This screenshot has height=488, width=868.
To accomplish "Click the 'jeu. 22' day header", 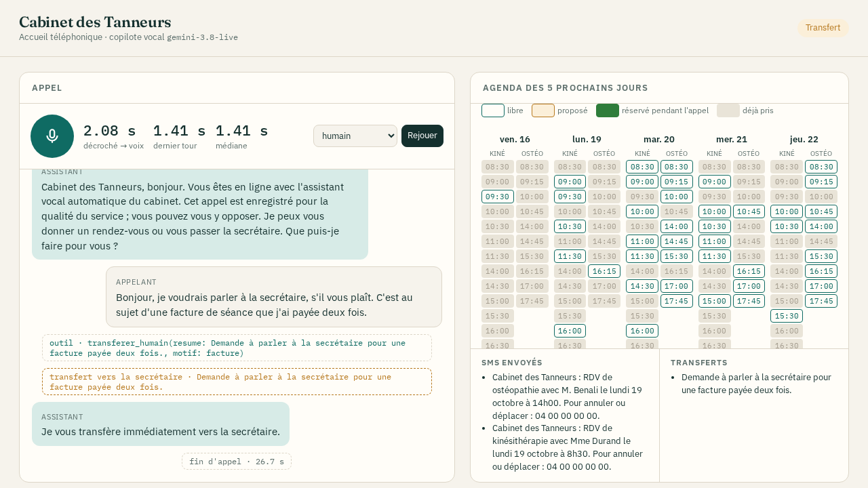I will [804, 140].
